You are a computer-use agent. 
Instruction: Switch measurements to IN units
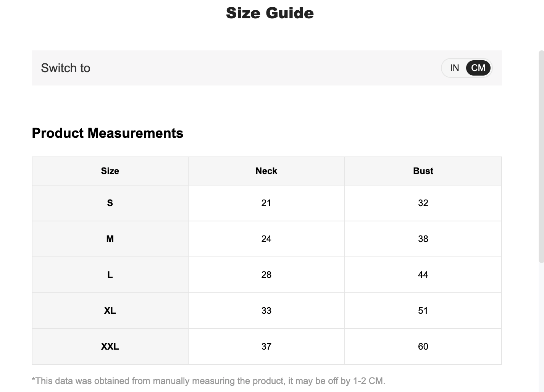[454, 68]
